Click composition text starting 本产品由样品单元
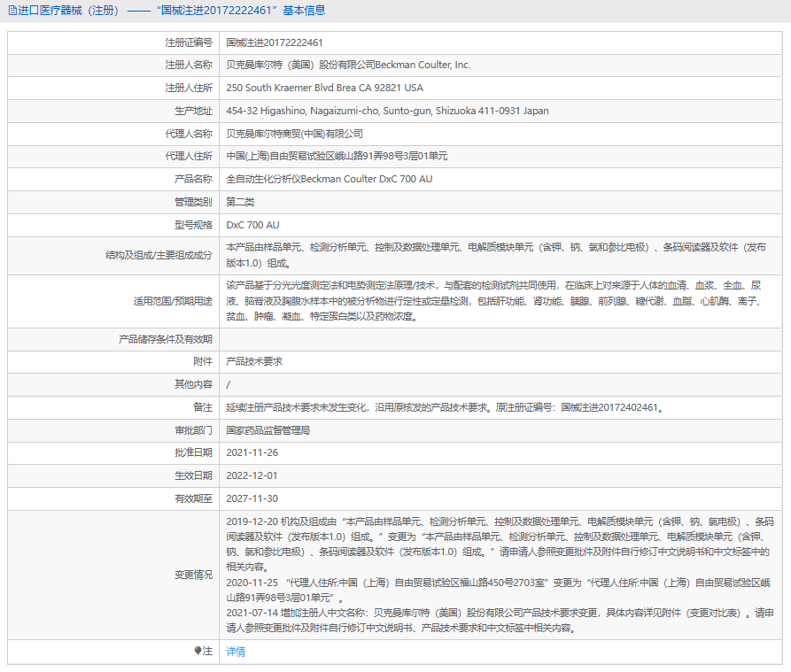This screenshot has height=672, width=791. tap(496, 255)
